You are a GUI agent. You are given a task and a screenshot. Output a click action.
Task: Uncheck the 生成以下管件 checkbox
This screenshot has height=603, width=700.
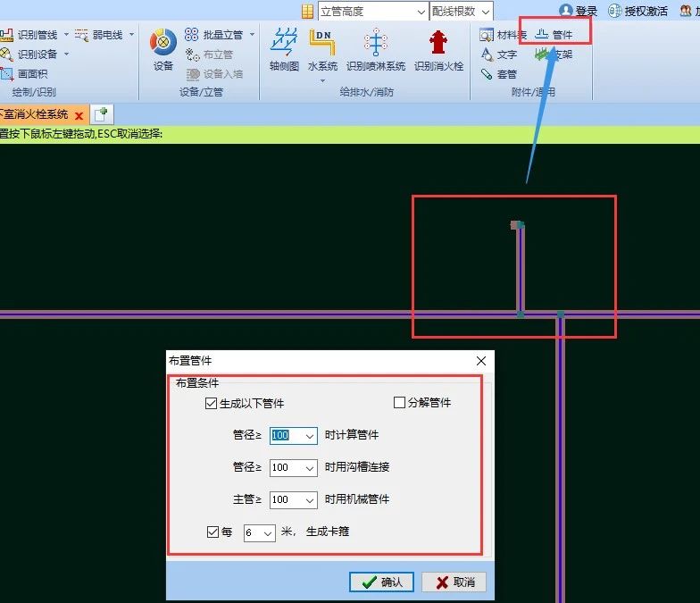point(211,403)
